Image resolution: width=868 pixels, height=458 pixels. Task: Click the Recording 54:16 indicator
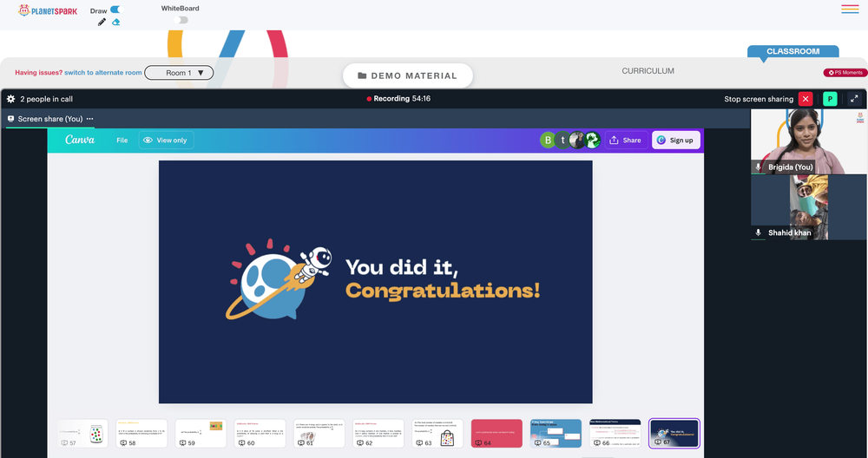click(398, 99)
